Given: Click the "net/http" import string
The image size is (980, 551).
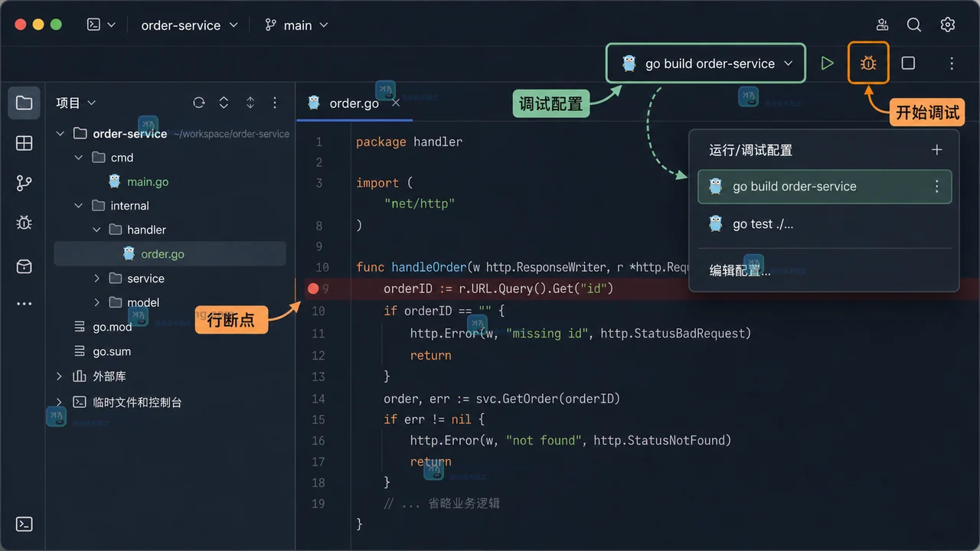Looking at the screenshot, I should click(420, 204).
